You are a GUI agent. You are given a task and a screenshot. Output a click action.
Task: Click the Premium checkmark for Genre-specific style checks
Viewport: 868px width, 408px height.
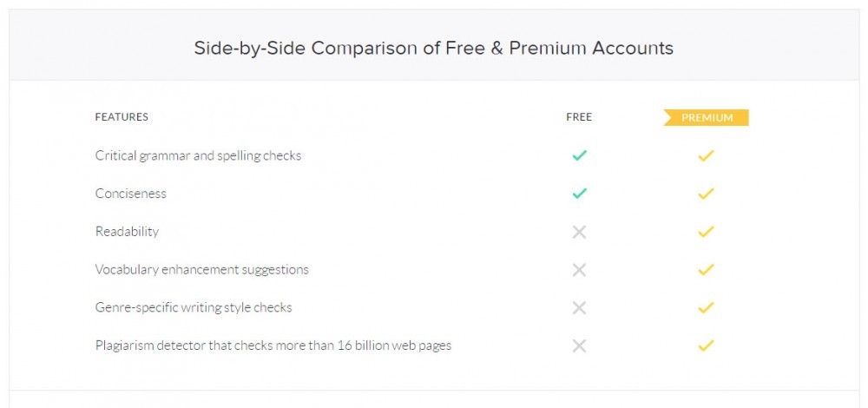(x=706, y=307)
